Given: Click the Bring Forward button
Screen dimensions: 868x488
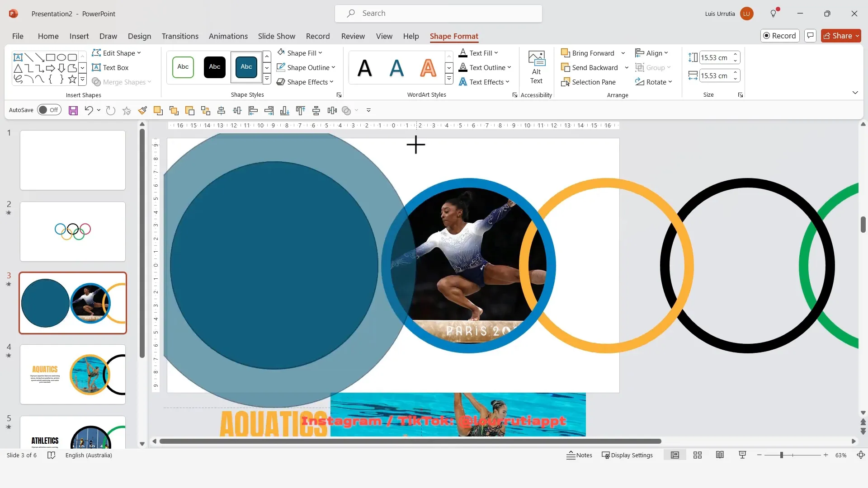Looking at the screenshot, I should click(588, 53).
